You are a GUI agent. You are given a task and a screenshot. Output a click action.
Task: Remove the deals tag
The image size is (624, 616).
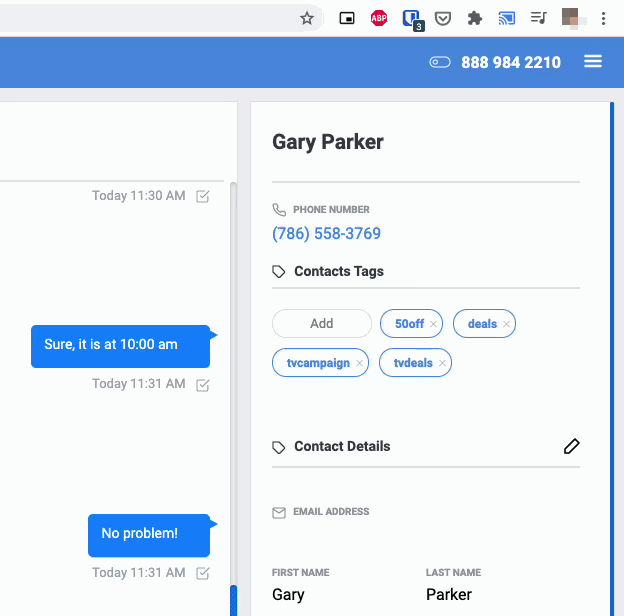coord(506,324)
